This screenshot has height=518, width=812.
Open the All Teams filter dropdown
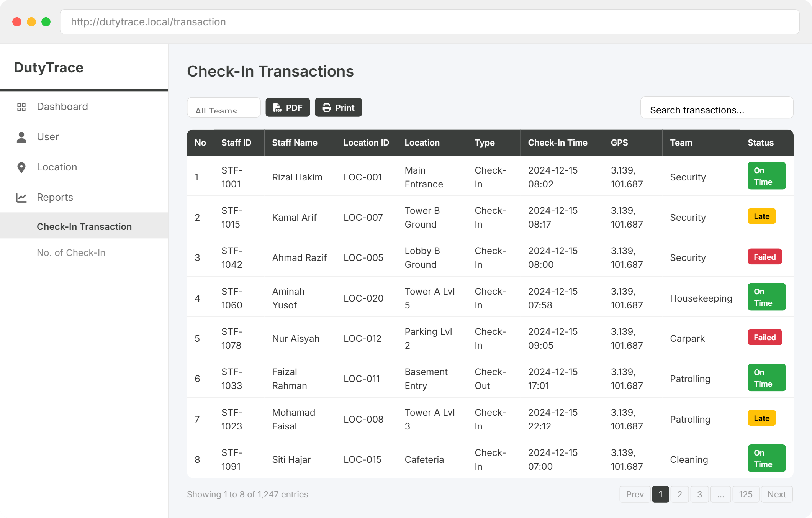pyautogui.click(x=224, y=108)
